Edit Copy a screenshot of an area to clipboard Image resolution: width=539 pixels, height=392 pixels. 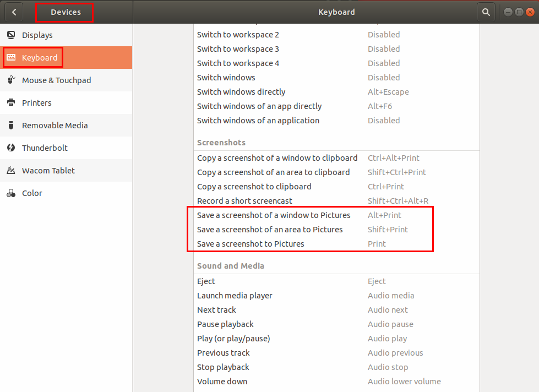(336, 172)
